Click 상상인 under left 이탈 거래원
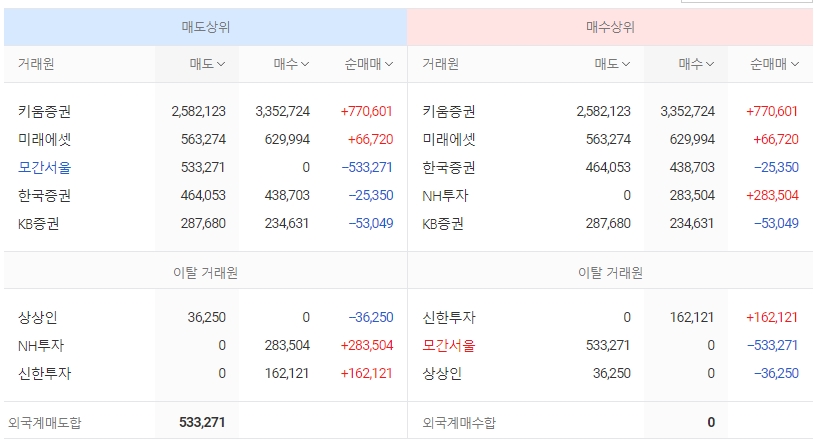 click(x=37, y=317)
